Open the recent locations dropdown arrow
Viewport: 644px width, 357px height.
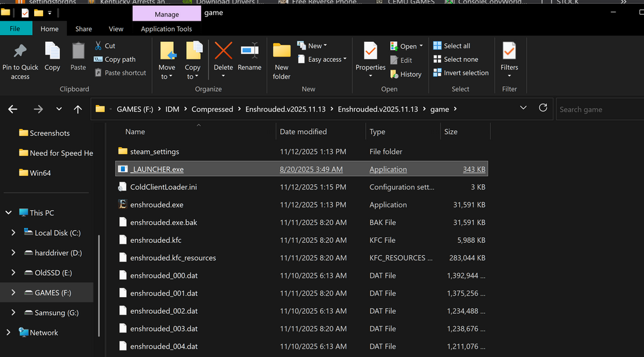[x=59, y=110]
